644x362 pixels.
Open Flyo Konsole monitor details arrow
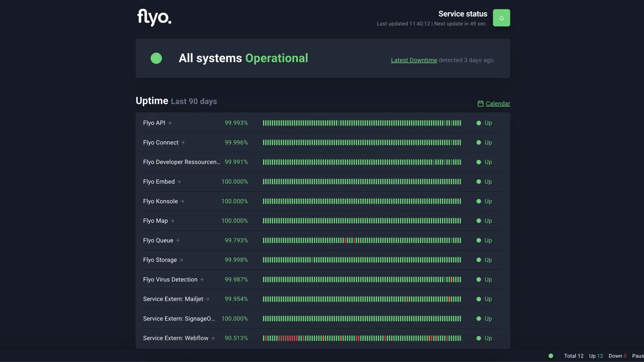182,201
